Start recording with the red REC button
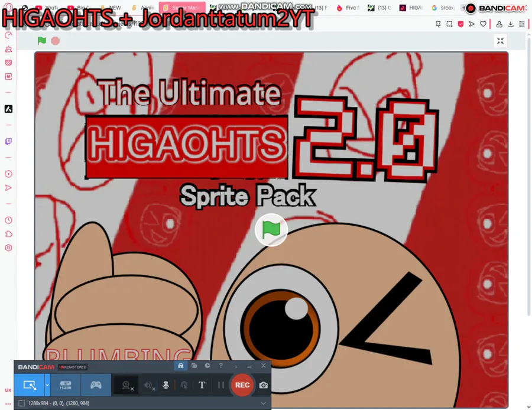This screenshot has width=532, height=410. click(242, 385)
